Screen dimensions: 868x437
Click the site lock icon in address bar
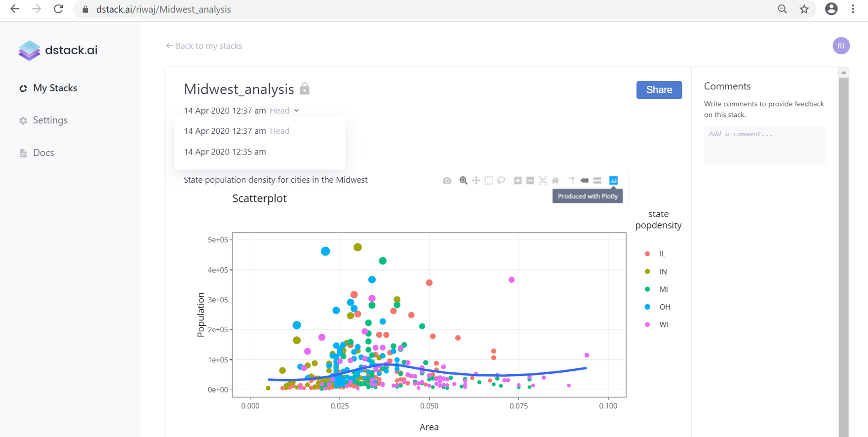tap(85, 9)
